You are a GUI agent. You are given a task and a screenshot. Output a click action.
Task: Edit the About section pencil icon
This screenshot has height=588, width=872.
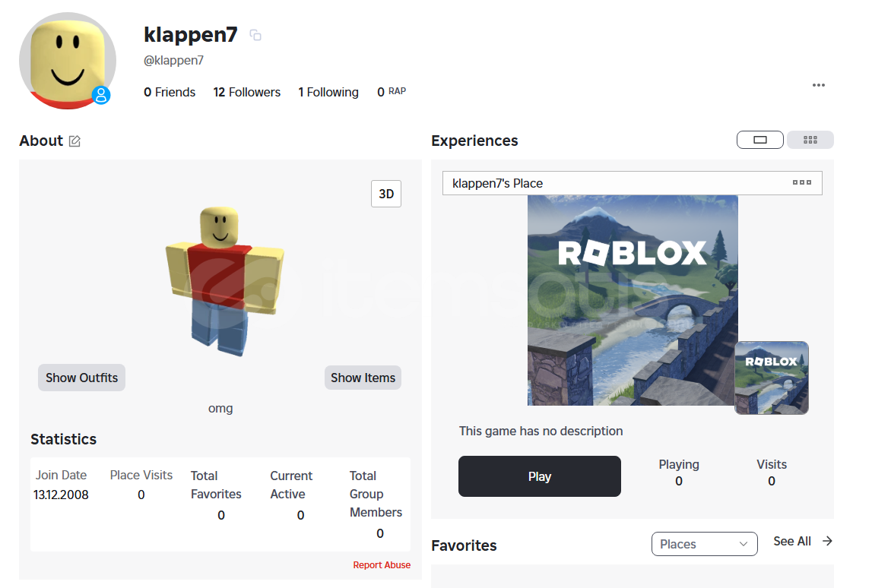pyautogui.click(x=75, y=141)
